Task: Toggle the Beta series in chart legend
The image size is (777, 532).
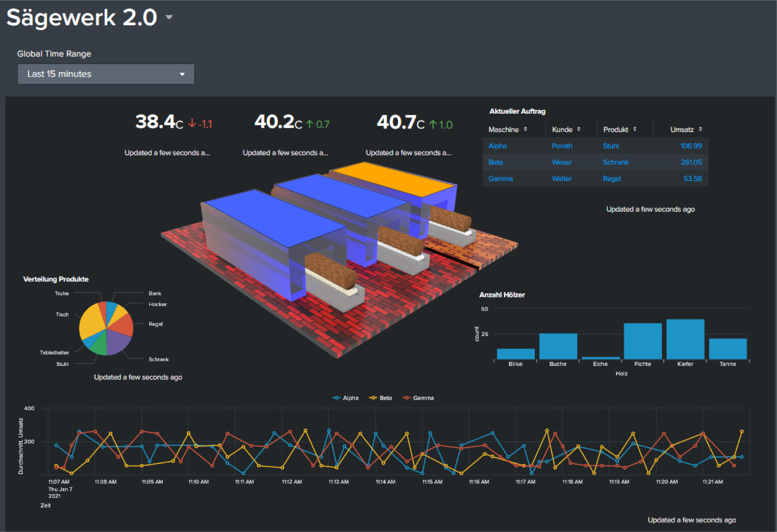Action: pos(381,398)
